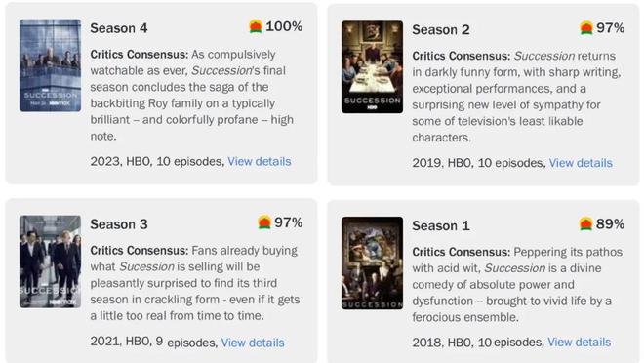Select the Season 1 title
Screen dimensions: 644x363
[441, 225]
